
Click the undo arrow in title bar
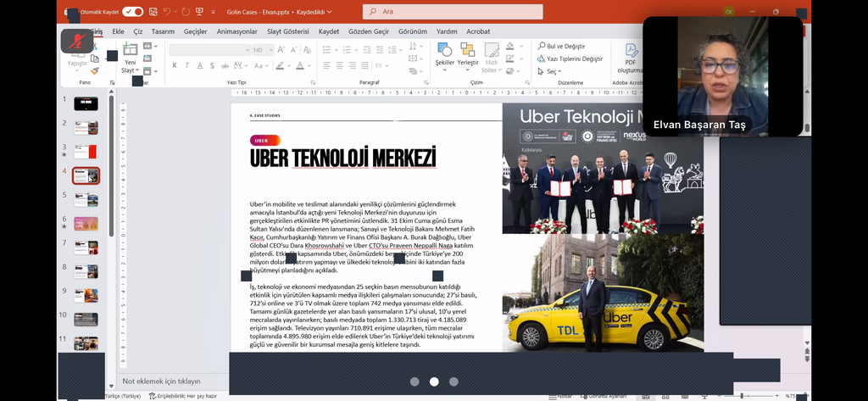166,12
